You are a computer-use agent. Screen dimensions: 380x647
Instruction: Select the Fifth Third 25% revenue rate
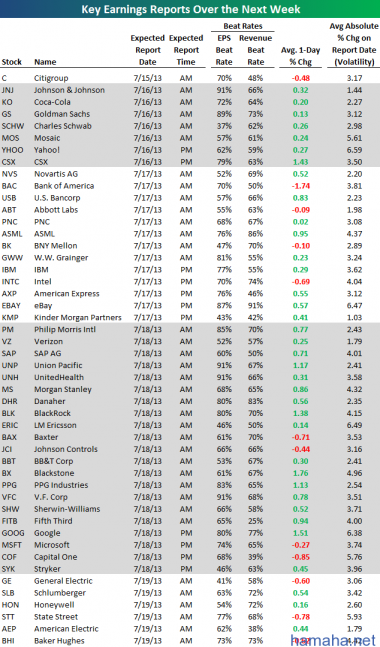(255, 521)
